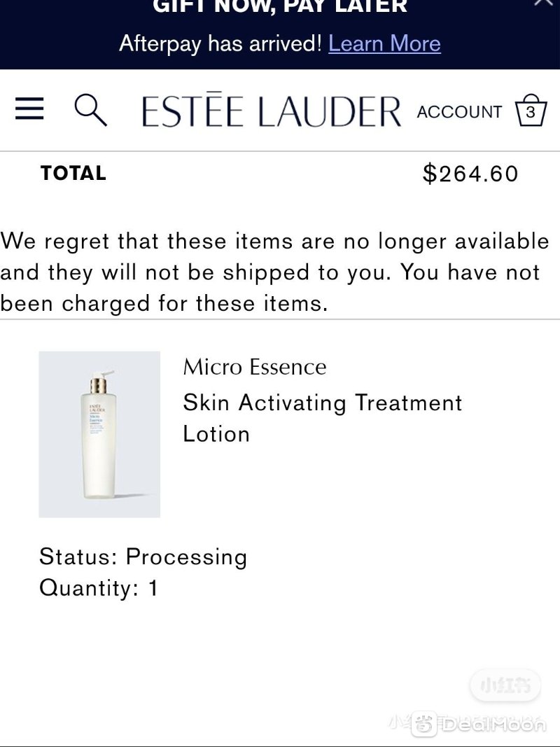Click the items no longer available notice
560x747 pixels.
(x=275, y=272)
